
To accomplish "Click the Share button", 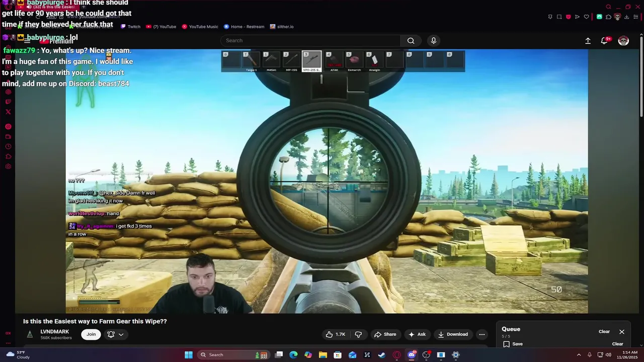I will (385, 334).
